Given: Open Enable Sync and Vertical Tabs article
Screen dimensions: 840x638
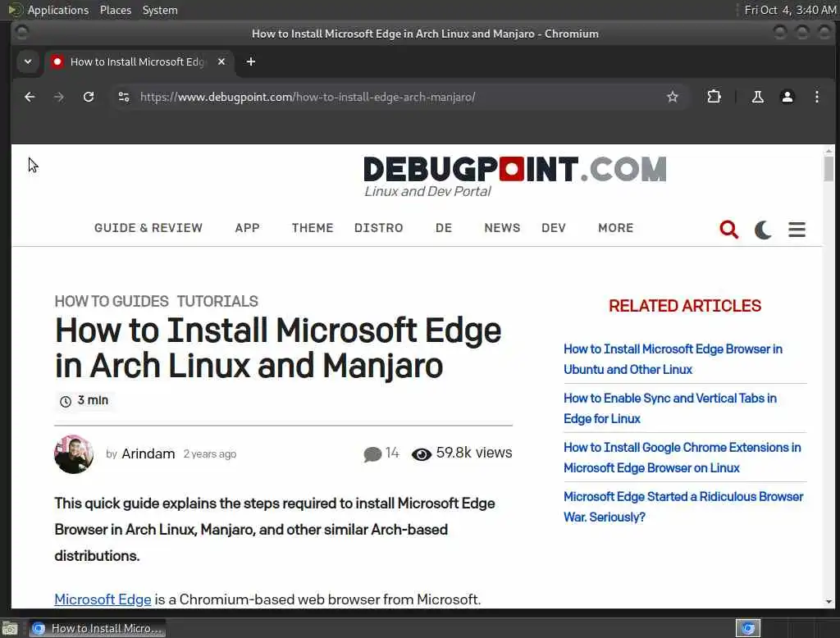Looking at the screenshot, I should (x=669, y=408).
